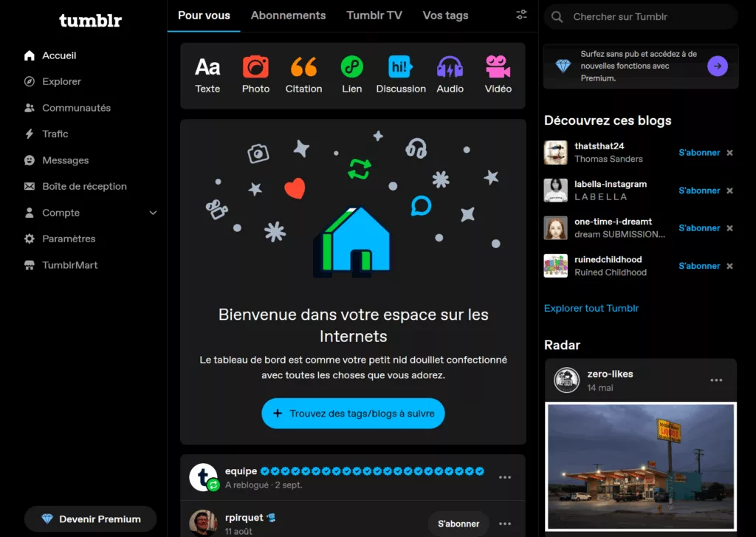This screenshot has height=537, width=756.
Task: Subscribe to thatsthat24 blog
Action: point(699,152)
